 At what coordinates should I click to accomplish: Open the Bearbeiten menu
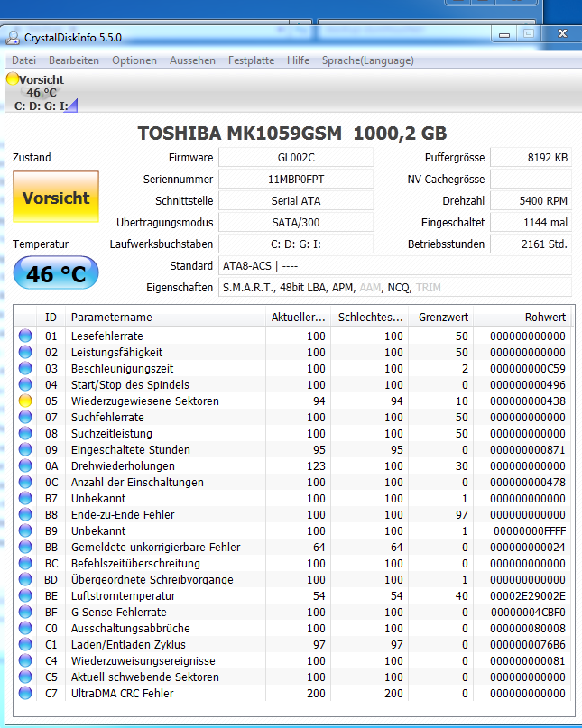click(x=74, y=60)
